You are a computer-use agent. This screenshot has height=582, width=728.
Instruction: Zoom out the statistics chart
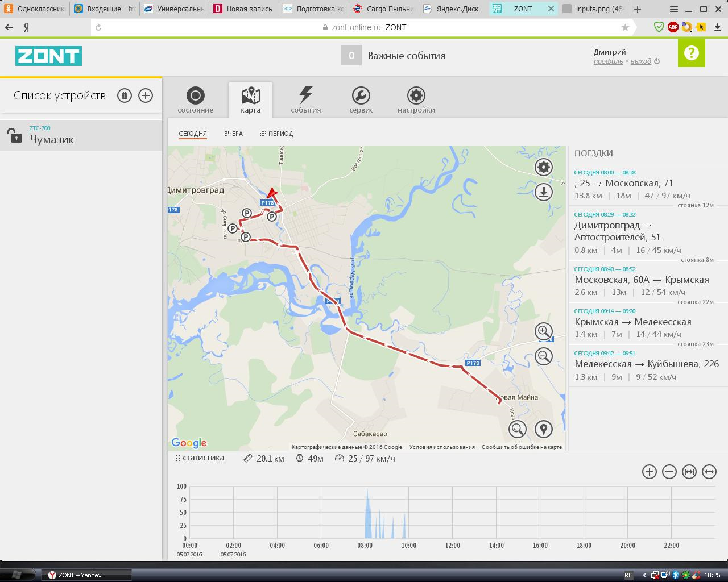click(x=669, y=472)
